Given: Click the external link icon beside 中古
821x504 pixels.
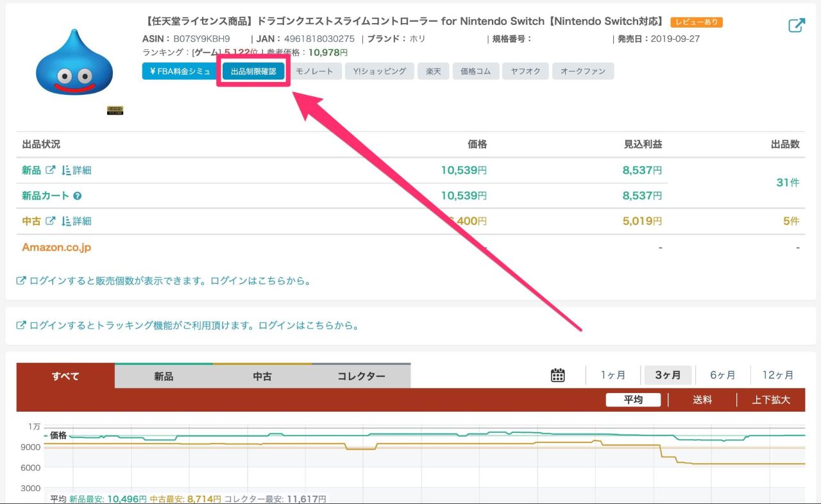Looking at the screenshot, I should [x=51, y=221].
